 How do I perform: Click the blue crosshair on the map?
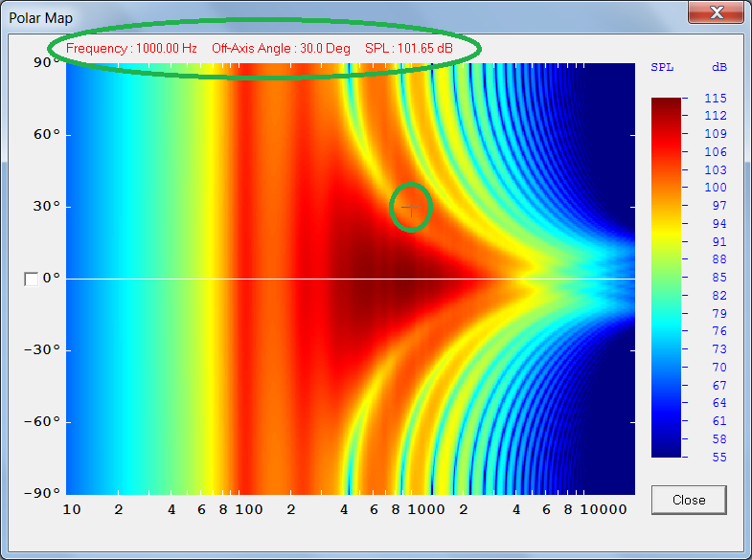pyautogui.click(x=411, y=208)
